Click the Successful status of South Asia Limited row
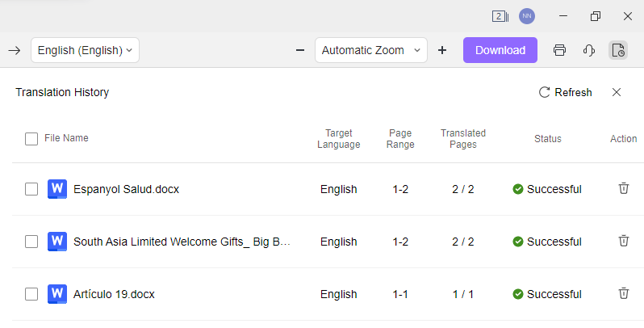This screenshot has width=644, height=328. coord(547,242)
